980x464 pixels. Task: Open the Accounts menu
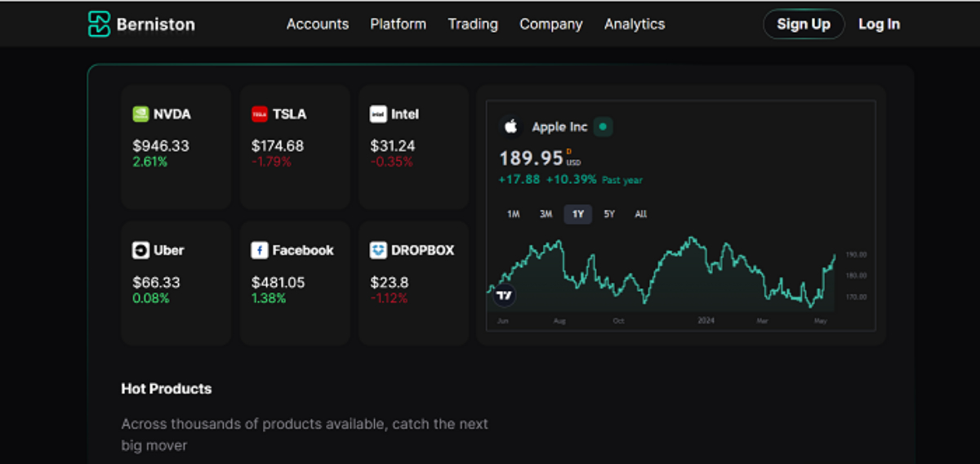(318, 24)
